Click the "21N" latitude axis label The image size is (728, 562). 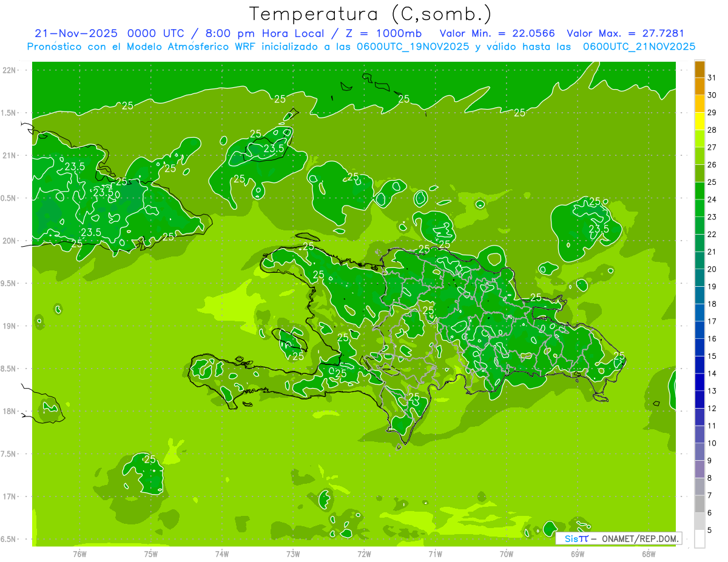[x=8, y=156]
